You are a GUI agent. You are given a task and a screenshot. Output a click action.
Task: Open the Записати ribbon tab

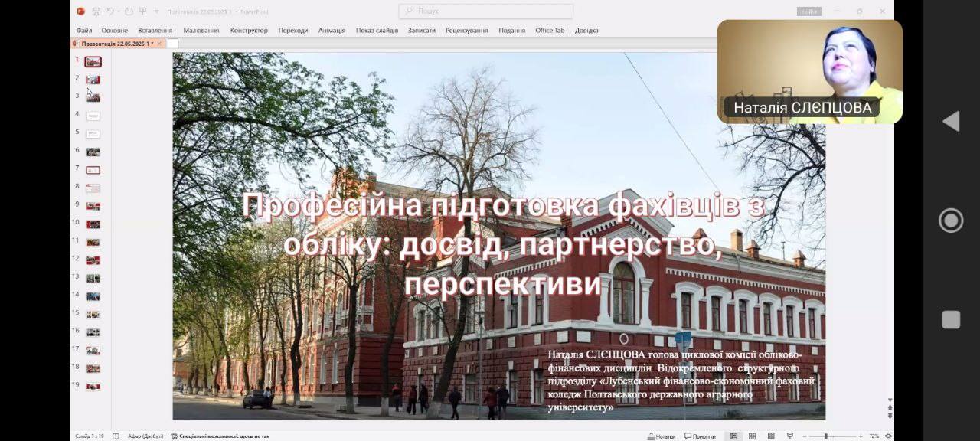coord(422,31)
